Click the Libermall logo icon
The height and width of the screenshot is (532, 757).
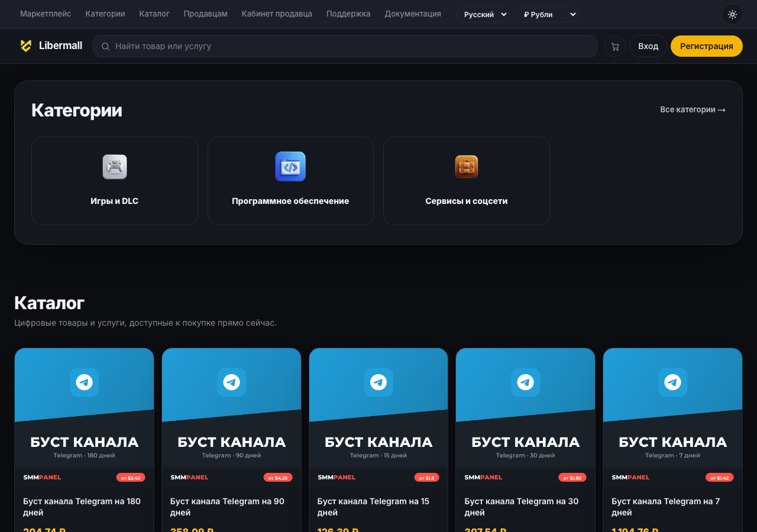coord(26,46)
